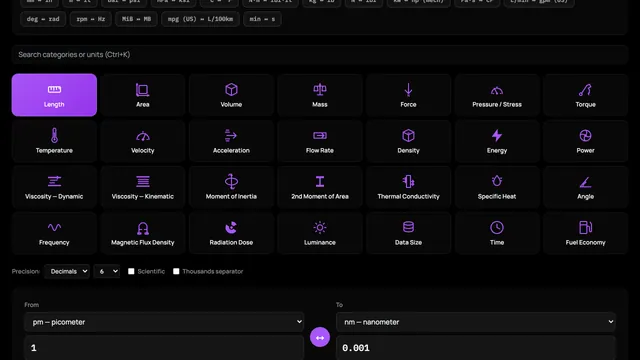Click the result field showing 0.001
Image resolution: width=640 pixels, height=360 pixels.
pyautogui.click(x=476, y=348)
